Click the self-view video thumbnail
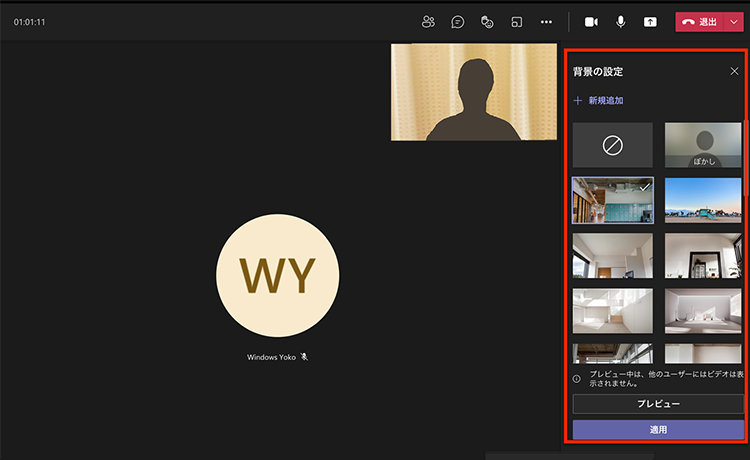The image size is (750, 460). [x=474, y=92]
